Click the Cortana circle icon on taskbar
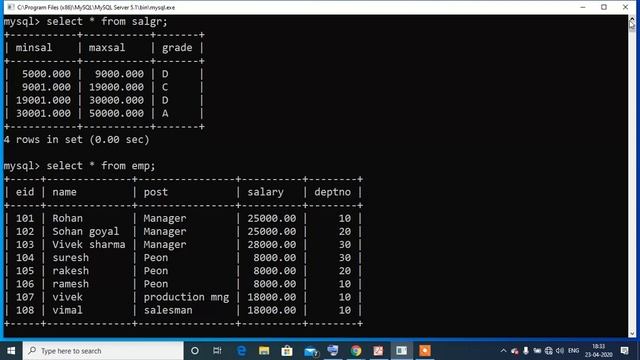640x360 pixels. click(195, 351)
